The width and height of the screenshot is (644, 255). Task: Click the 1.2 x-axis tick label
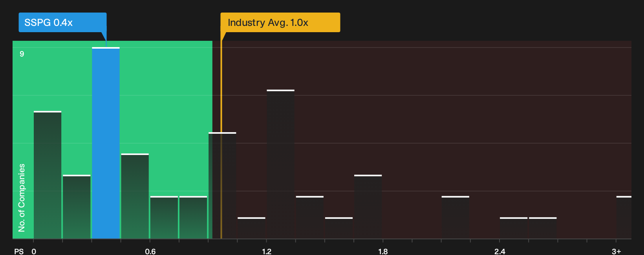pyautogui.click(x=267, y=251)
